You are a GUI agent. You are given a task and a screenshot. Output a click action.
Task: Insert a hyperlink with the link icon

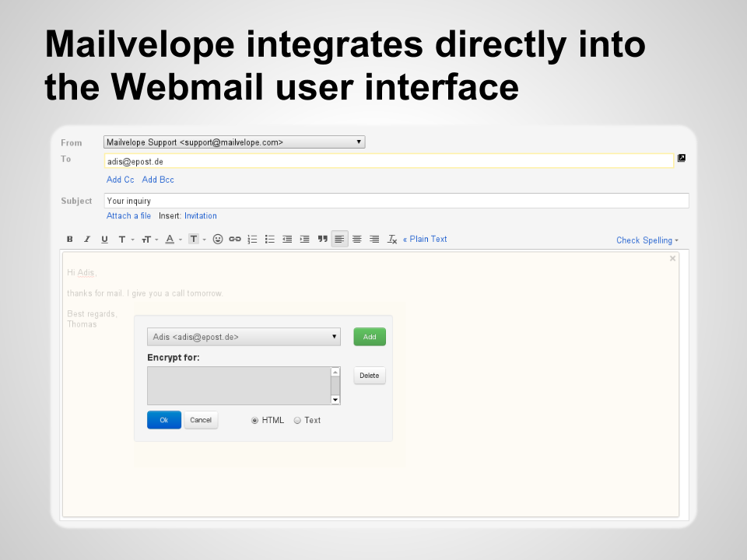235,239
